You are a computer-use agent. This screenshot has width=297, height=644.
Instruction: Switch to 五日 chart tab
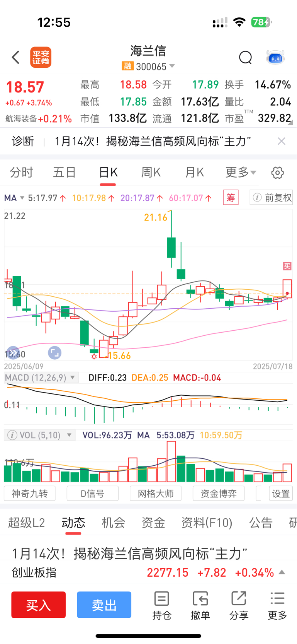click(64, 173)
